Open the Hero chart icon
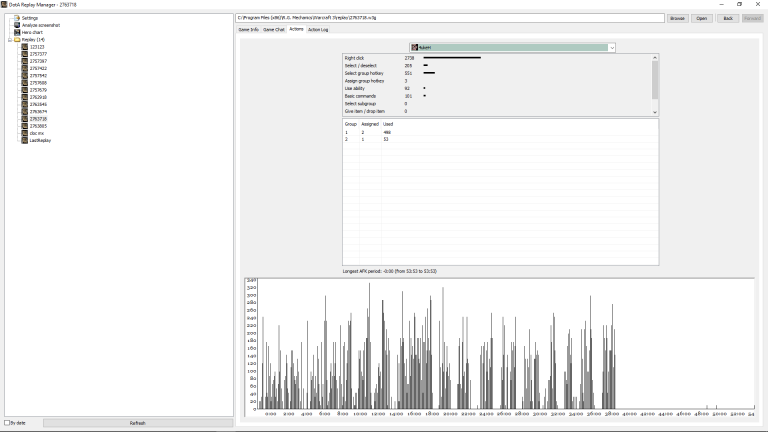The width and height of the screenshot is (768, 432). point(17,32)
